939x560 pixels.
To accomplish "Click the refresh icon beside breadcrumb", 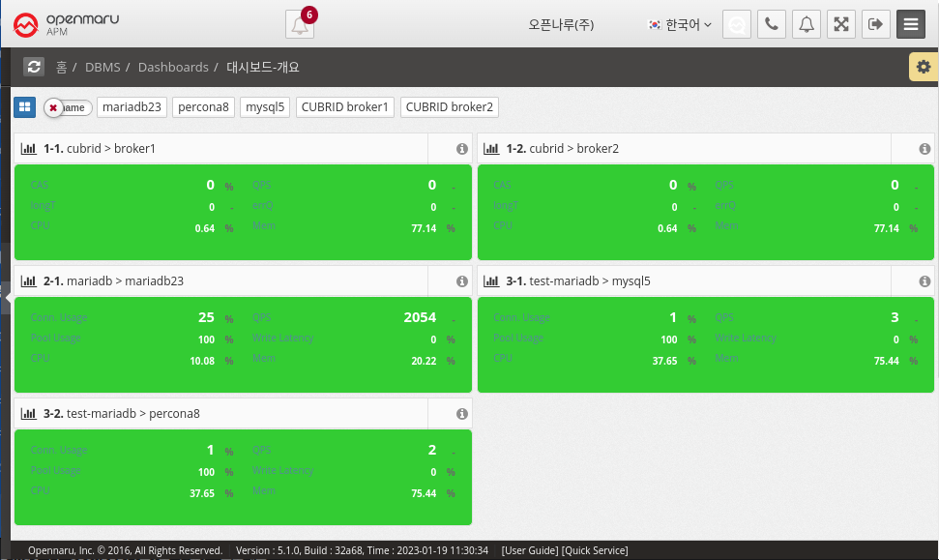I will [x=34, y=67].
